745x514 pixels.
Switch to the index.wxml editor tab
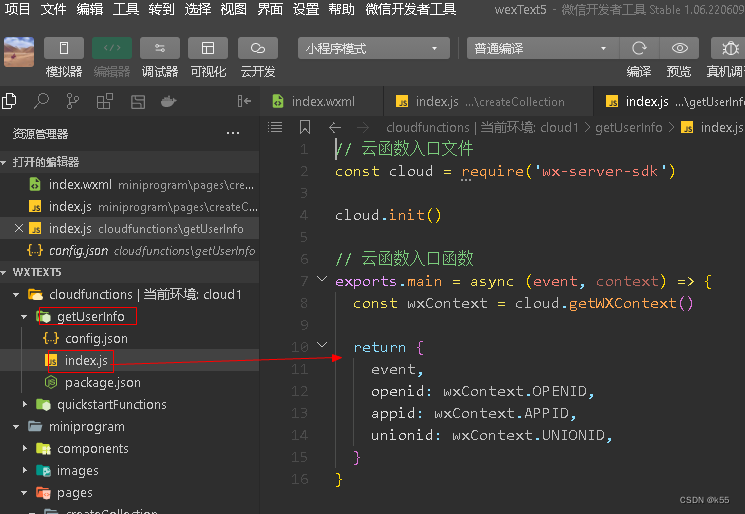pos(322,101)
